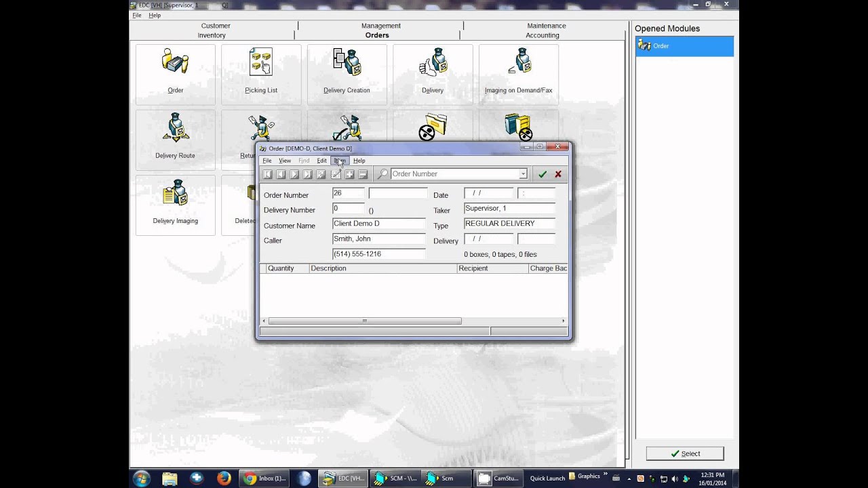The height and width of the screenshot is (488, 868).
Task: Click the Customer Name field
Action: tap(378, 224)
